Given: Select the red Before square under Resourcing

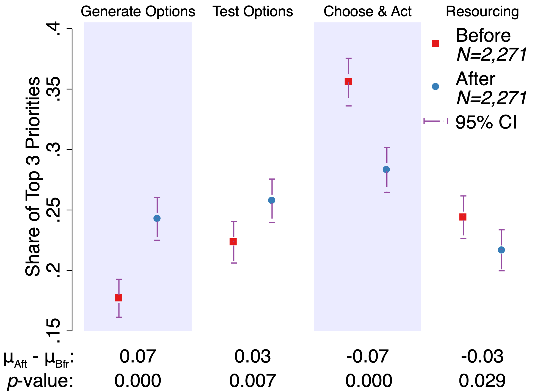Looking at the screenshot, I should 463,217.
